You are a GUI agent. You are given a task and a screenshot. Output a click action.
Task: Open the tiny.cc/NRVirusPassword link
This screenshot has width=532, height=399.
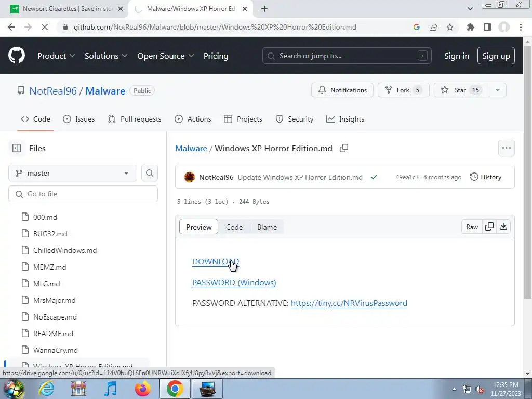[349, 303]
